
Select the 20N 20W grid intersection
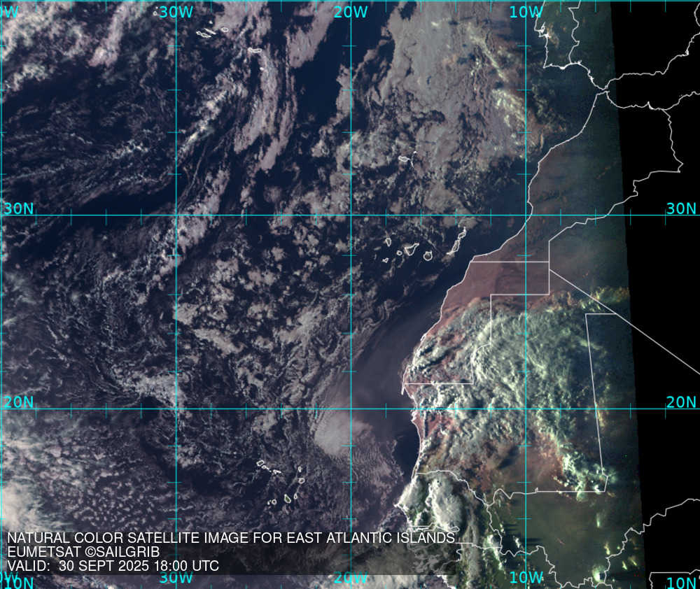pos(351,409)
